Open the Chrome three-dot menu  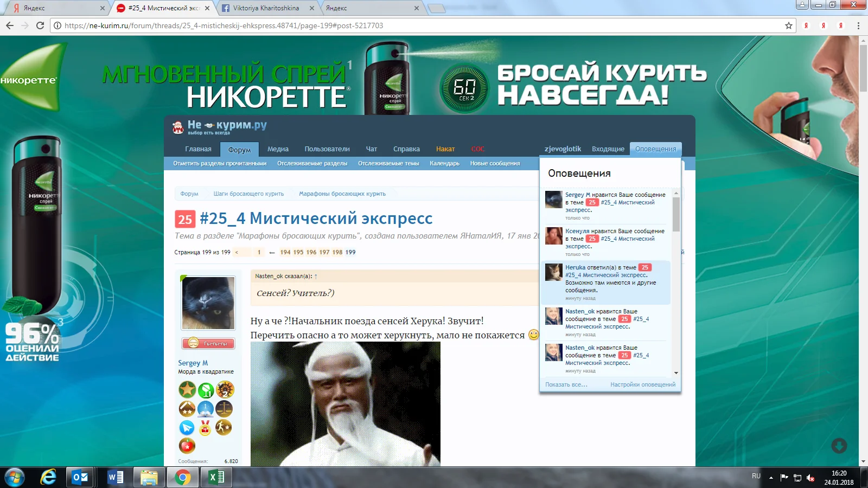pyautogui.click(x=858, y=25)
